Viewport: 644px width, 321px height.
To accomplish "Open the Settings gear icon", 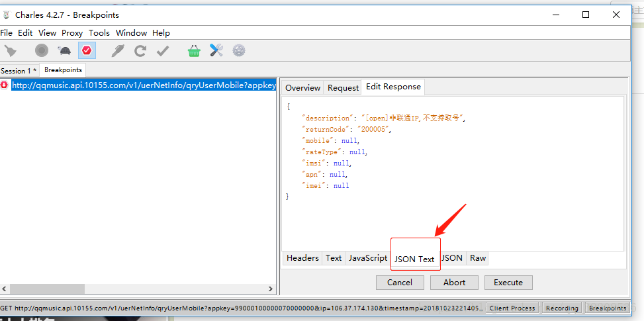I will pyautogui.click(x=239, y=50).
